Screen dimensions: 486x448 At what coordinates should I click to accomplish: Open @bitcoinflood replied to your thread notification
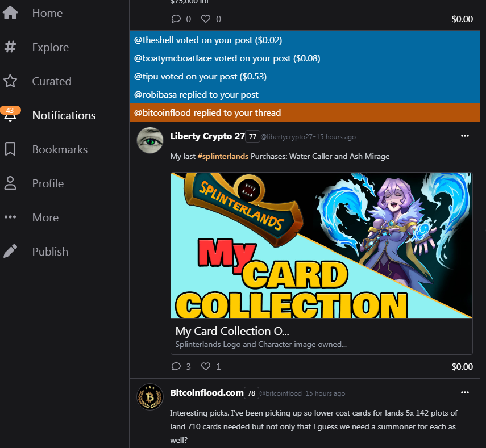tap(305, 112)
